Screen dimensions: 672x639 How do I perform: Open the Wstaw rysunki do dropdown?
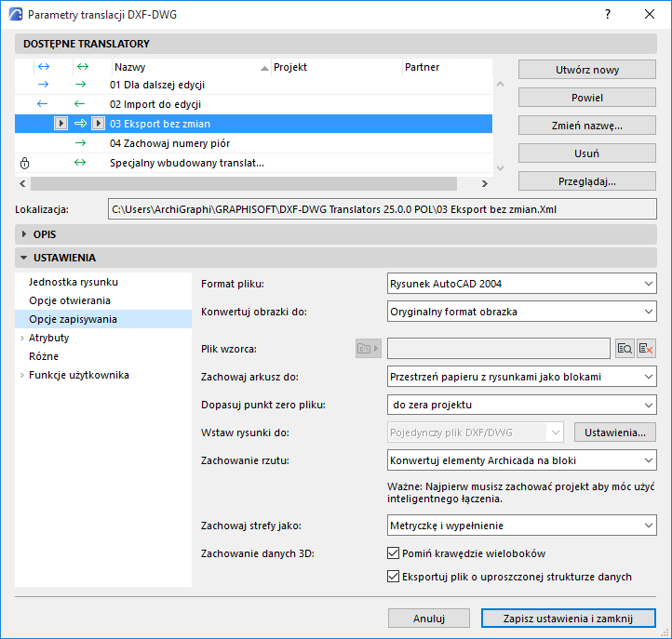(475, 433)
